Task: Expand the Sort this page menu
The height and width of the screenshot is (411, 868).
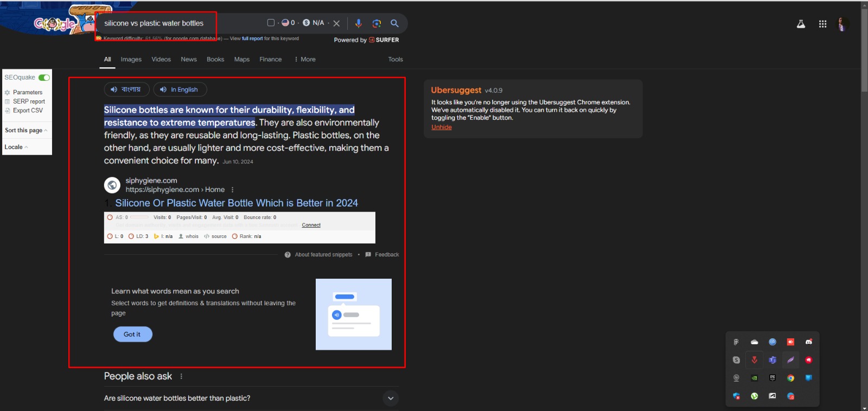Action: coord(26,130)
